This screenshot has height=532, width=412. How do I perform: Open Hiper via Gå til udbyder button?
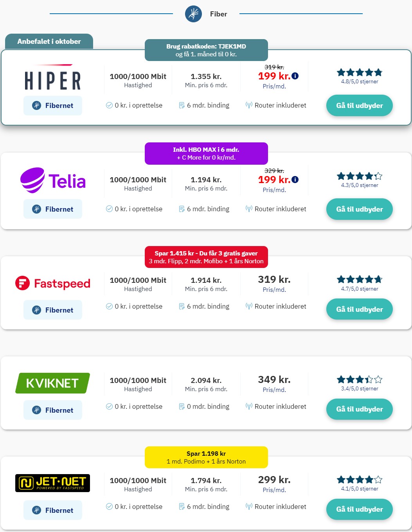coord(359,106)
